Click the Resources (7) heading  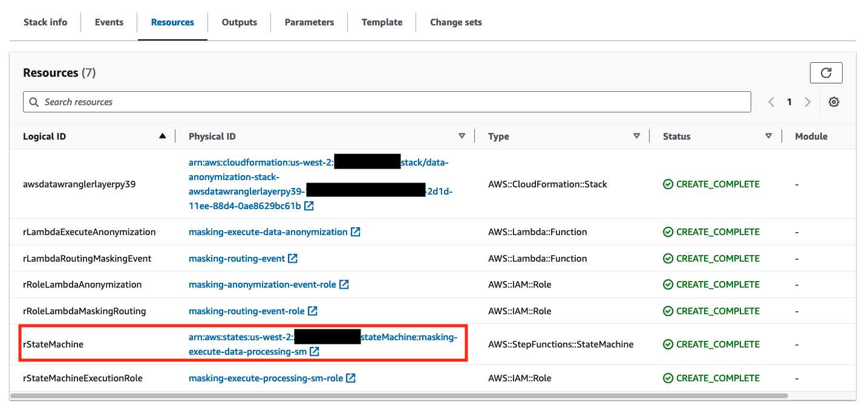59,73
